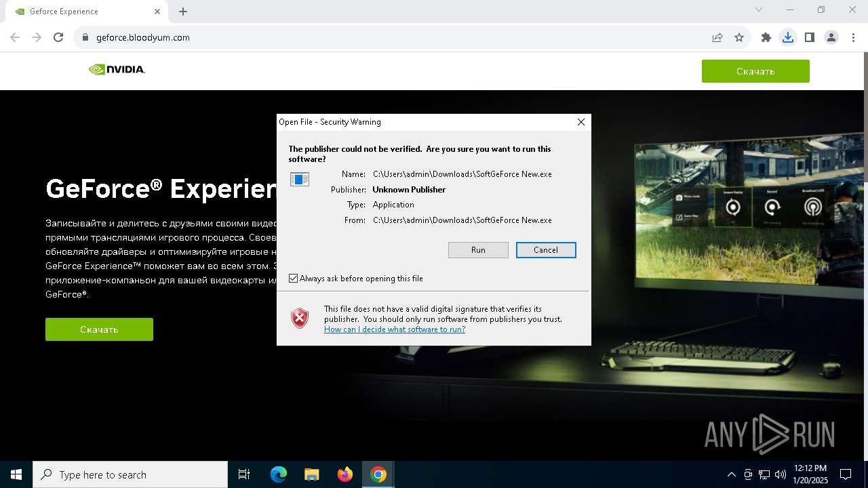Open Chrome extensions puzzle icon

766,38
